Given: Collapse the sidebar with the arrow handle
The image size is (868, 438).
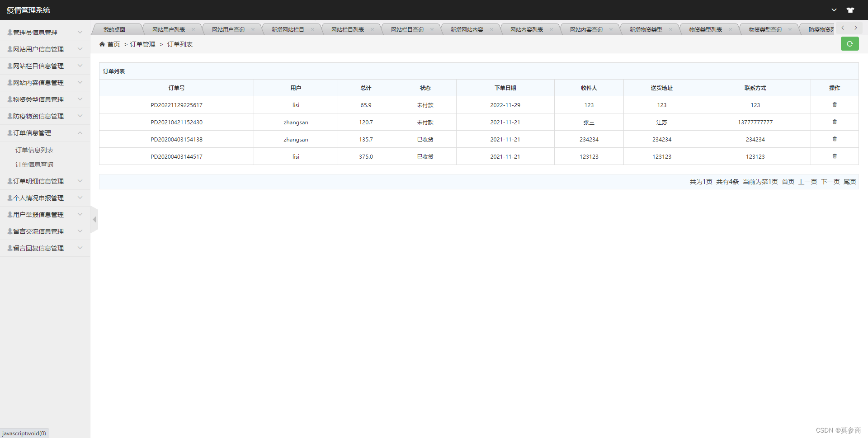Looking at the screenshot, I should 94,220.
